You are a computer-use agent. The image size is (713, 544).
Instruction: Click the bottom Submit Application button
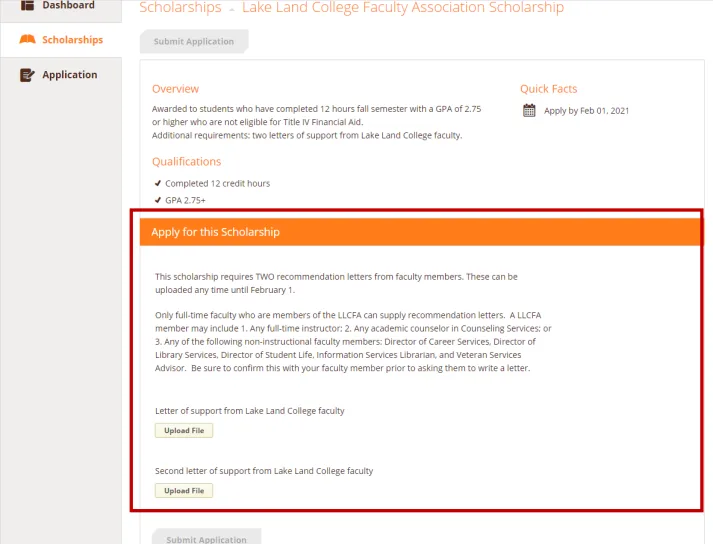pos(206,537)
